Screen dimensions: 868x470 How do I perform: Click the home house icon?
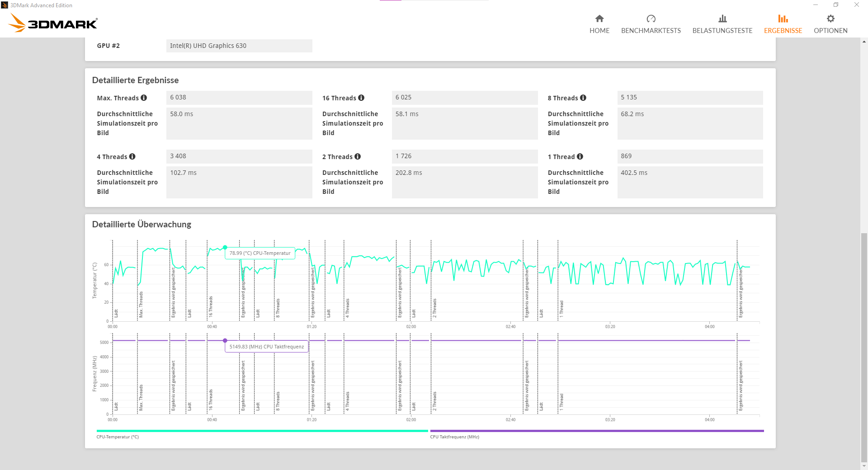coord(599,19)
